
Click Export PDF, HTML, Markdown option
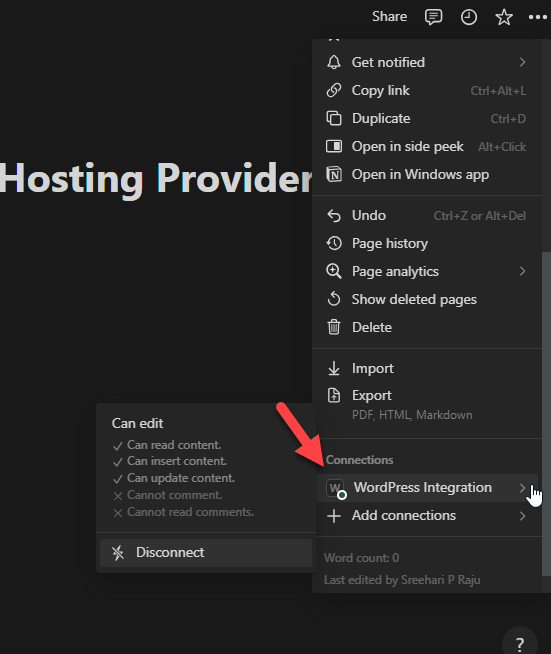pyautogui.click(x=427, y=405)
